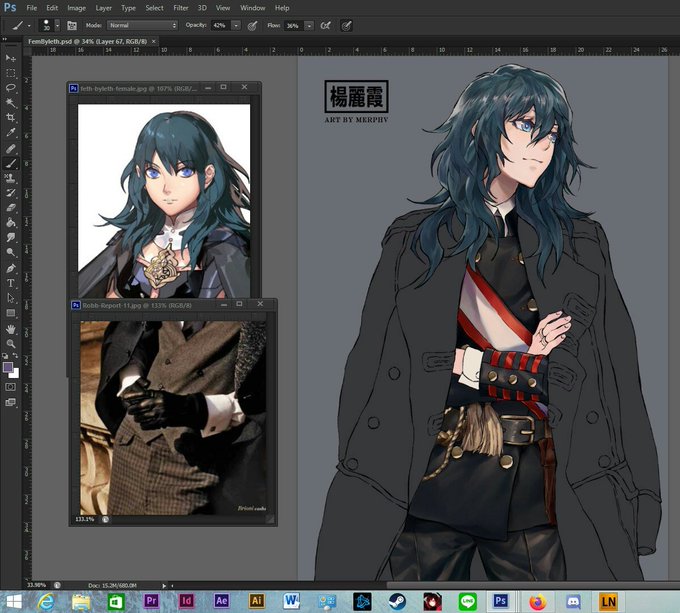Close the FemByleth.psd tab
The image size is (680, 613).
[x=154, y=42]
